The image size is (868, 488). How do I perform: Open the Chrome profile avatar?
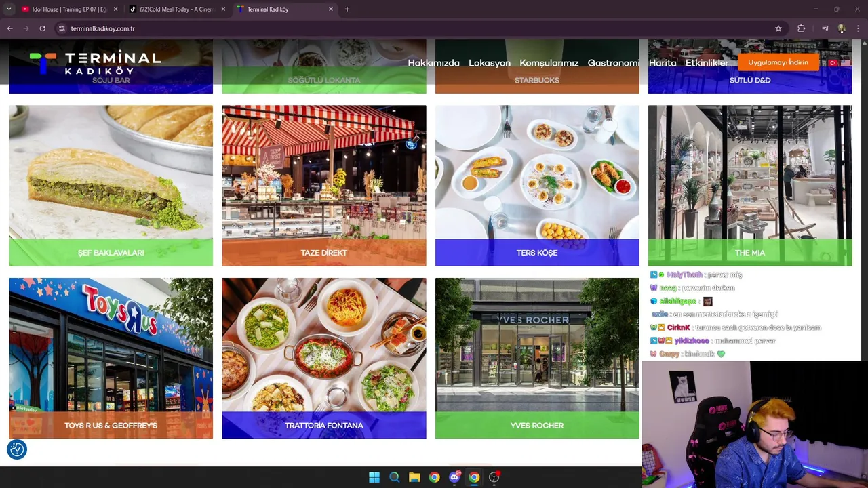(842, 28)
